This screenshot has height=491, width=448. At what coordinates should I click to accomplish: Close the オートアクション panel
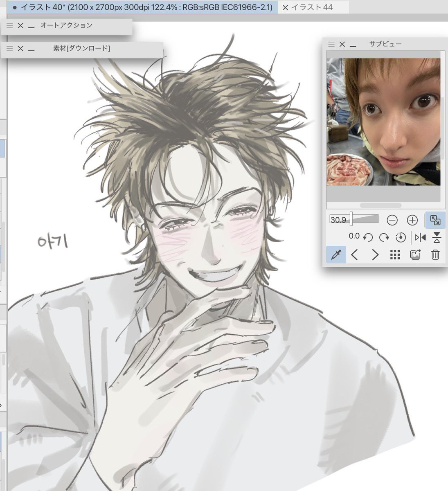click(20, 25)
